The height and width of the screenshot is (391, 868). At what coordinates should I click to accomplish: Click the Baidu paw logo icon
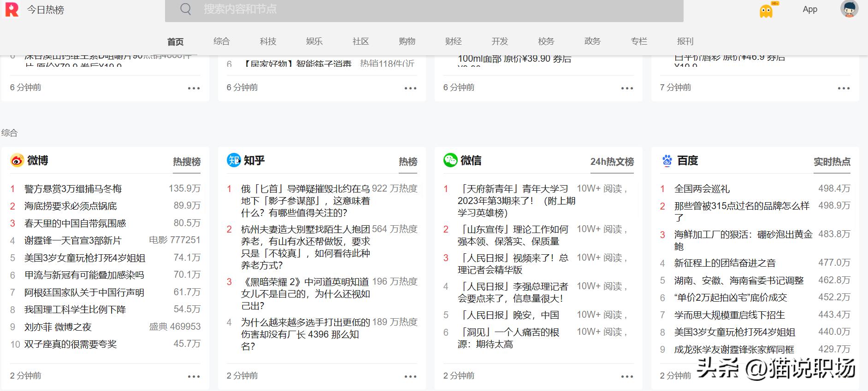point(667,160)
